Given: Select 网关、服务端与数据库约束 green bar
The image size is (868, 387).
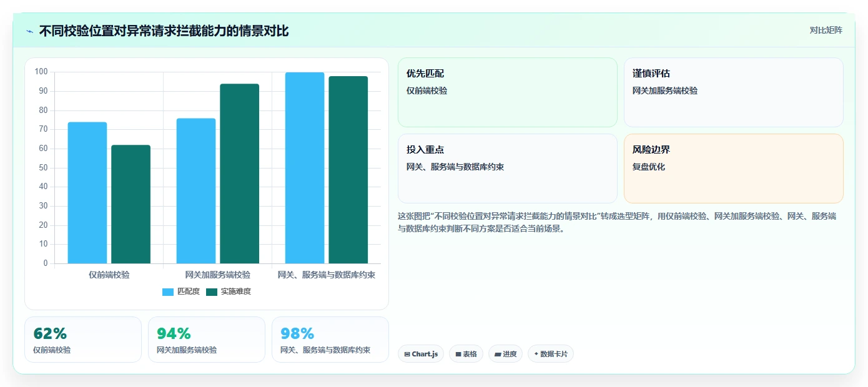Looking at the screenshot, I should [x=348, y=170].
